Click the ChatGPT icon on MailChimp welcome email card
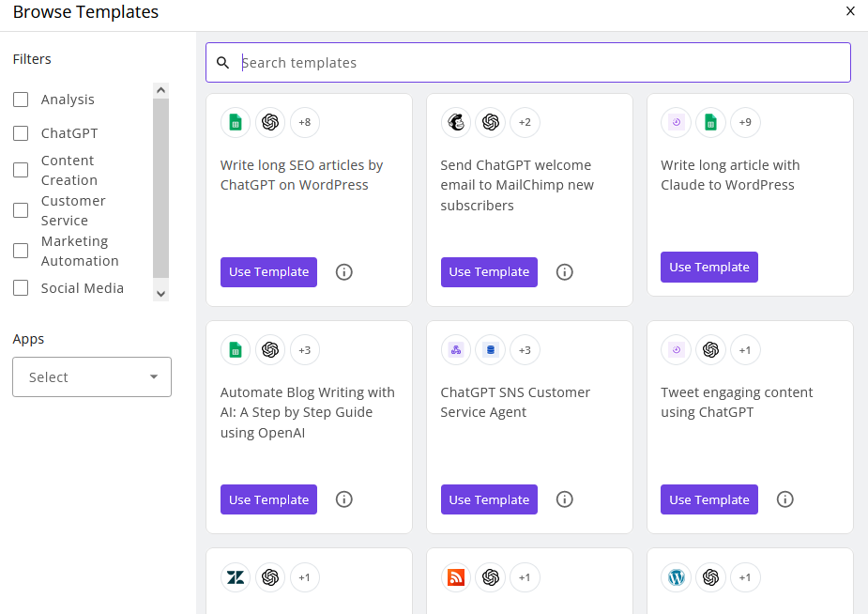868x614 pixels. tap(491, 122)
